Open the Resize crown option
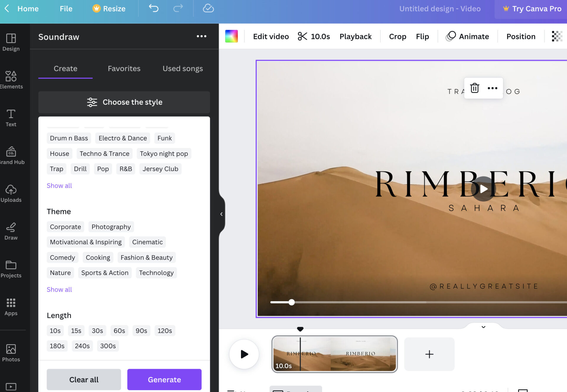Image resolution: width=567 pixels, height=392 pixels. tap(109, 9)
